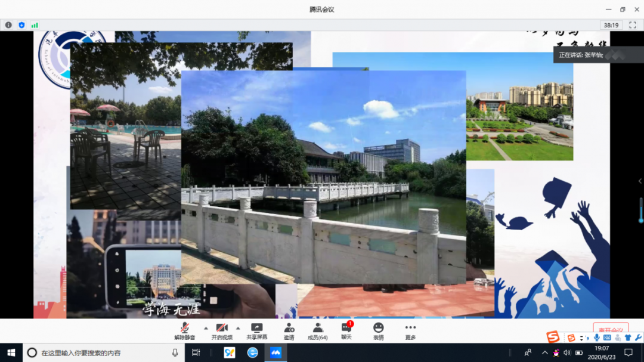
Task: Check the green network signal indicator
Action: coord(35,25)
